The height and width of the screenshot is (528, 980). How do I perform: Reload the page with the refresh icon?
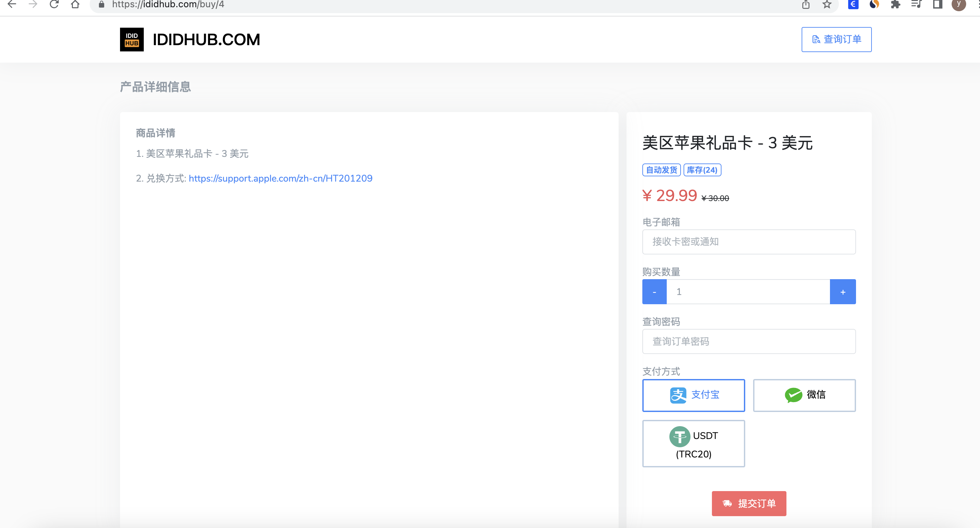coord(54,4)
